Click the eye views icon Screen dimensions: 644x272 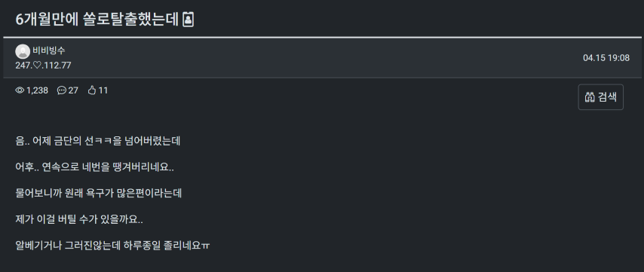click(20, 90)
